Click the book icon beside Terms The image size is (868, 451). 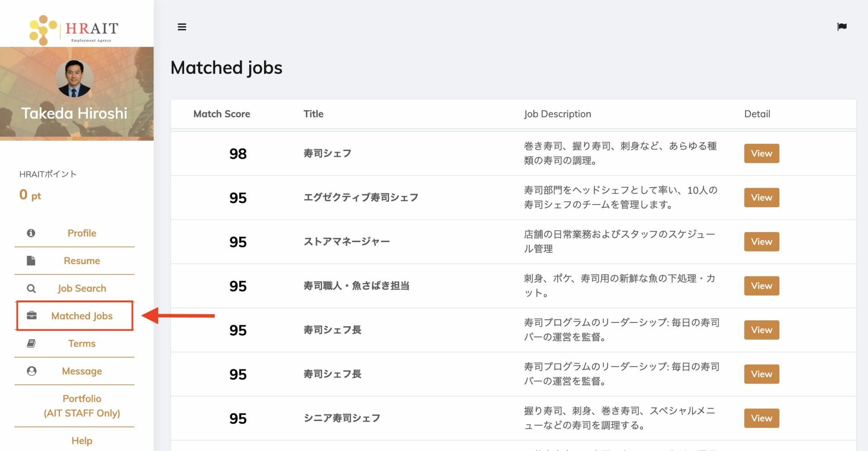coord(31,343)
